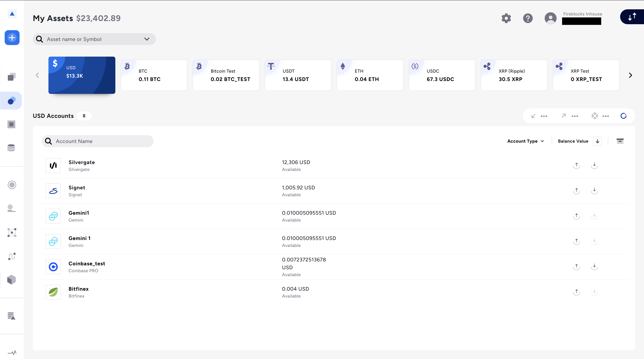
Task: Go to next asset cards with right chevron
Action: 630,75
